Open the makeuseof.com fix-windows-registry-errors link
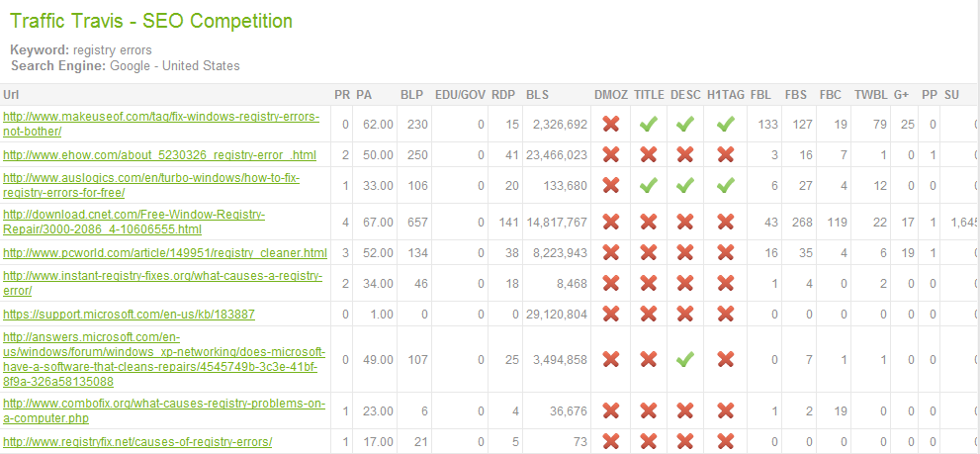Viewport: 980px width, 454px height. tap(161, 124)
